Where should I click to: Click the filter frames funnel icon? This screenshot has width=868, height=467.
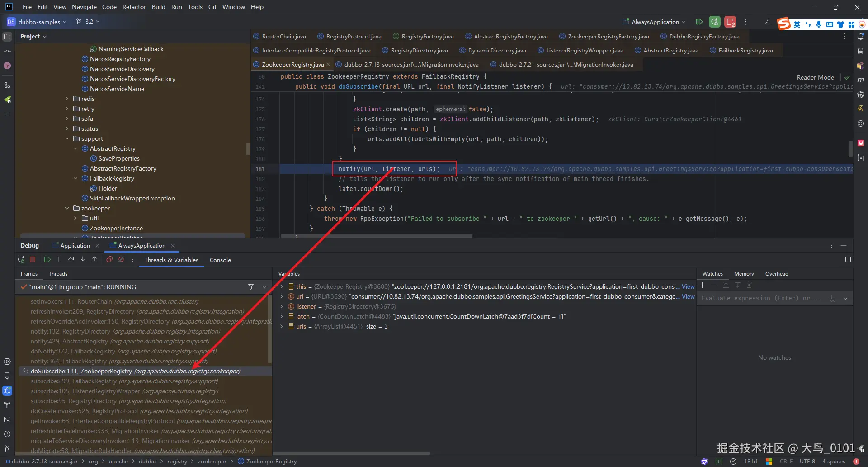(x=251, y=287)
